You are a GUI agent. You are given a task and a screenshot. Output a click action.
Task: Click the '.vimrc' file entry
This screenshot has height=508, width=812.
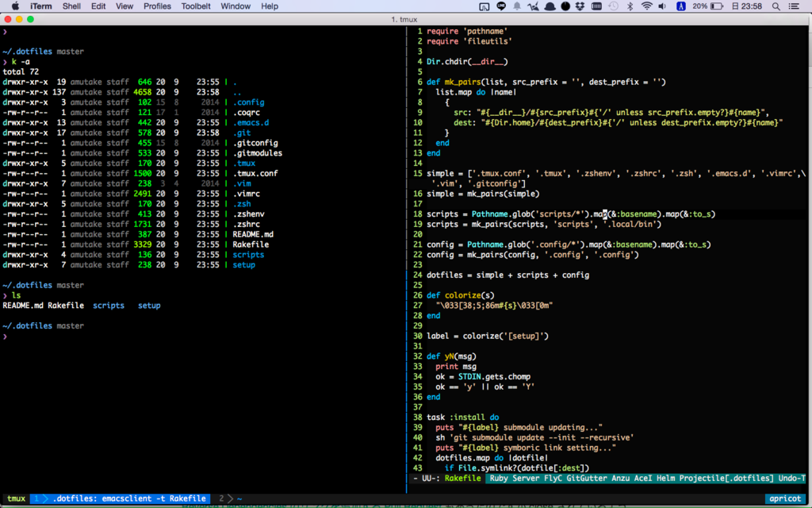click(246, 194)
